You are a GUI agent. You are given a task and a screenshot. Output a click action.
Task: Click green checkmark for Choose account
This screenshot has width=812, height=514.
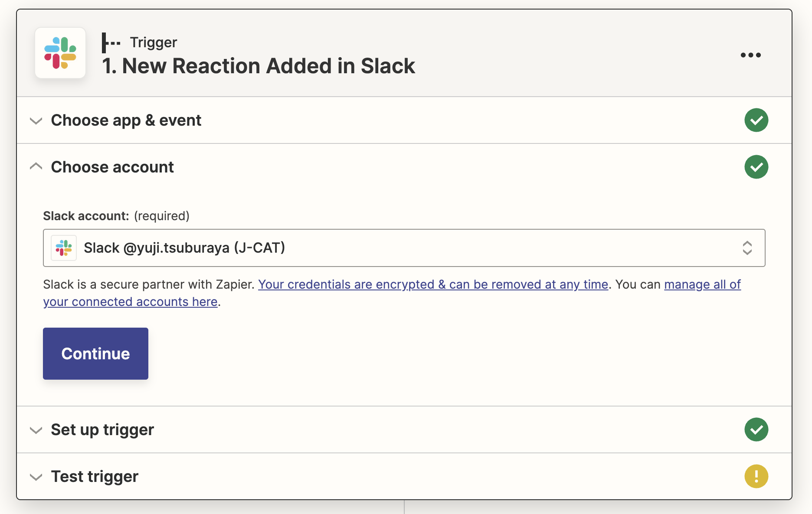756,167
